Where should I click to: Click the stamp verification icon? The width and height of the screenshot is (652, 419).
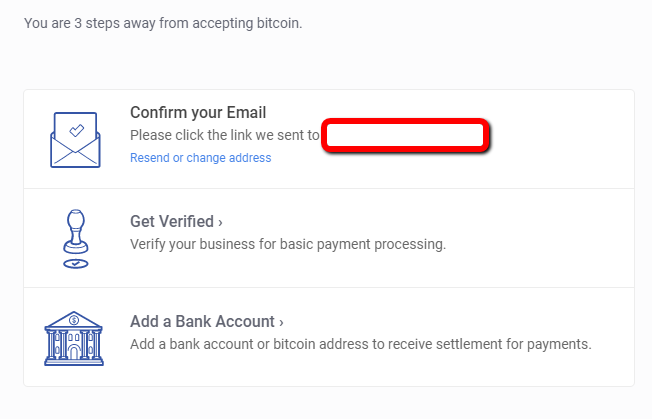tap(76, 239)
